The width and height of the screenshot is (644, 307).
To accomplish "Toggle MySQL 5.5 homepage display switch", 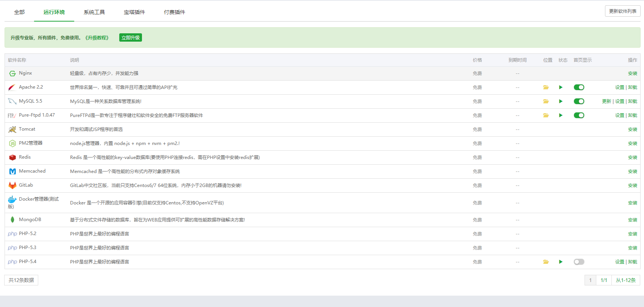I will pos(579,101).
